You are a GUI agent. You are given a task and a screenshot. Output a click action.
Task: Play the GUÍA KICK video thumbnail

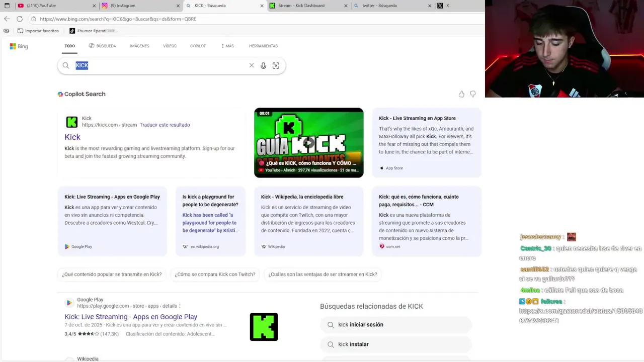308,143
